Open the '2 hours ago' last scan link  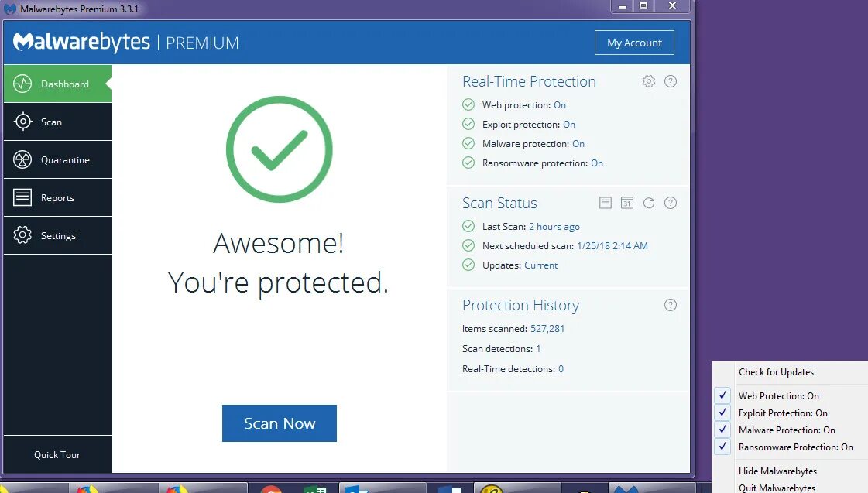(554, 227)
